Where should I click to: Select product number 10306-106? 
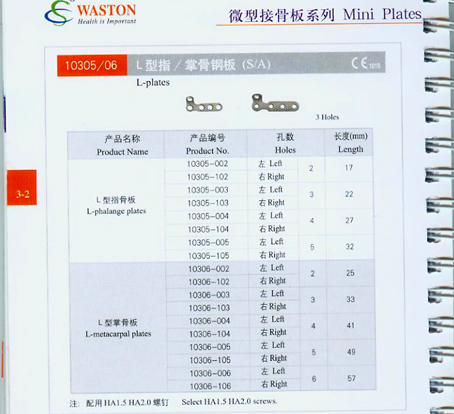[210, 386]
